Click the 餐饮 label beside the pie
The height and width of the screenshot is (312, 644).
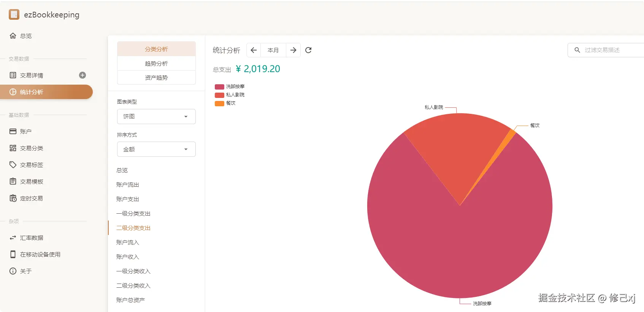(x=535, y=125)
